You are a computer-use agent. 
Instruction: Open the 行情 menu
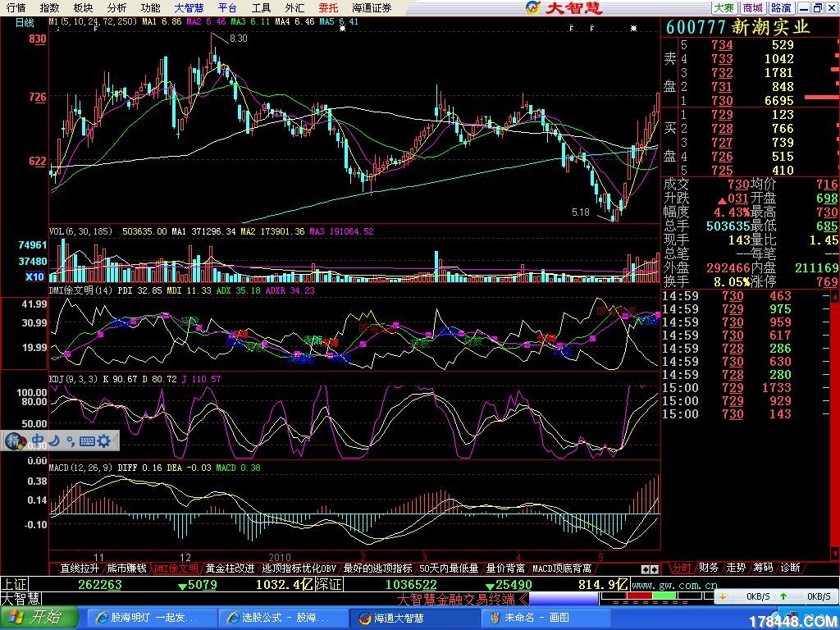pyautogui.click(x=16, y=8)
